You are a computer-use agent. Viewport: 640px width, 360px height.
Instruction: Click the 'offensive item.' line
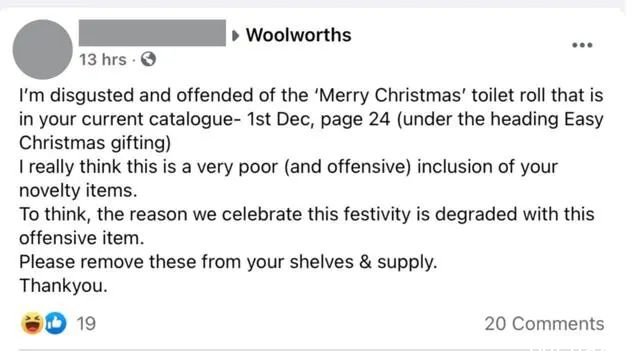point(82,238)
